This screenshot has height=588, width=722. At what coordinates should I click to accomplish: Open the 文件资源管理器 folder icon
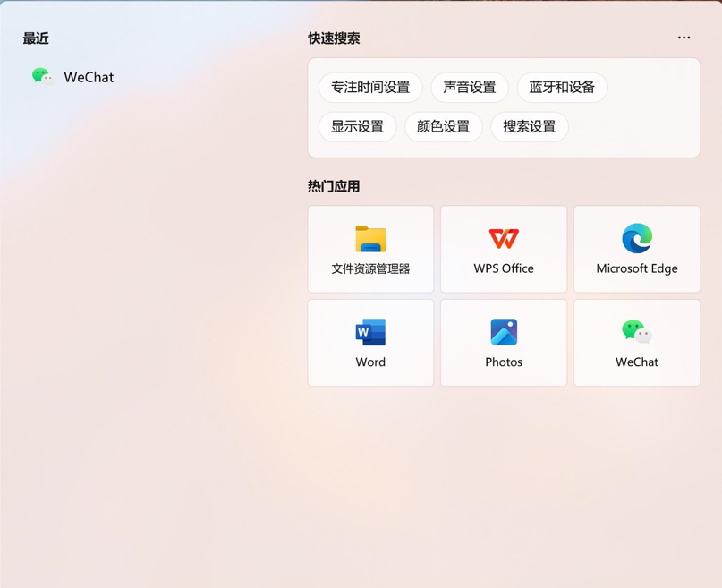(370, 239)
